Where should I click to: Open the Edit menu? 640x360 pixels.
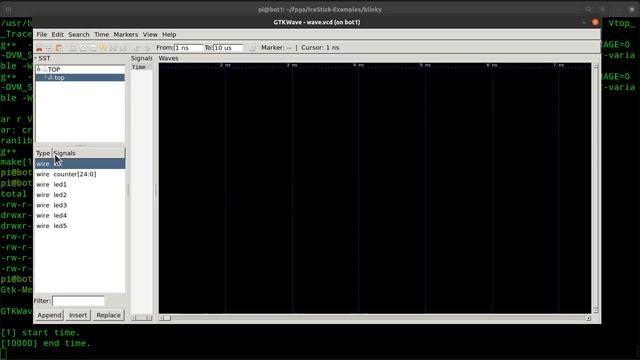pos(57,35)
